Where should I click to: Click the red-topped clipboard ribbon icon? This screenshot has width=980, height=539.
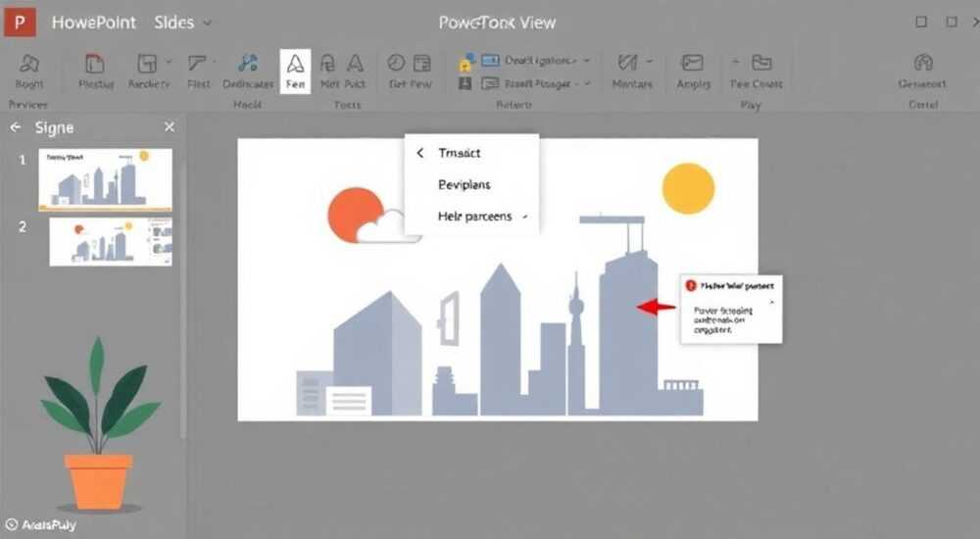pyautogui.click(x=95, y=63)
